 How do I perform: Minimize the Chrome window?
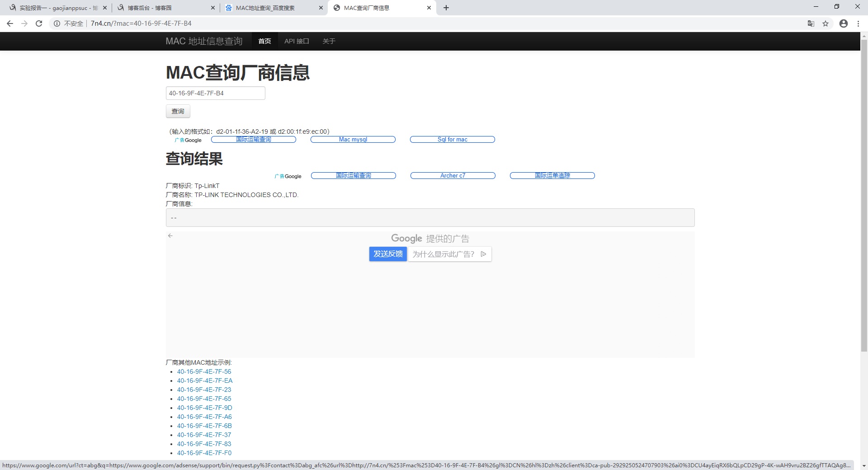pyautogui.click(x=816, y=7)
